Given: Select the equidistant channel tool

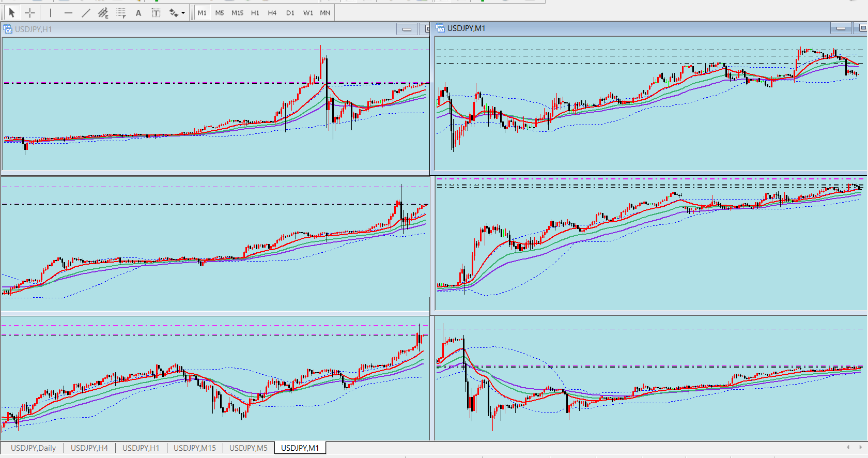Looking at the screenshot, I should click(x=103, y=13).
